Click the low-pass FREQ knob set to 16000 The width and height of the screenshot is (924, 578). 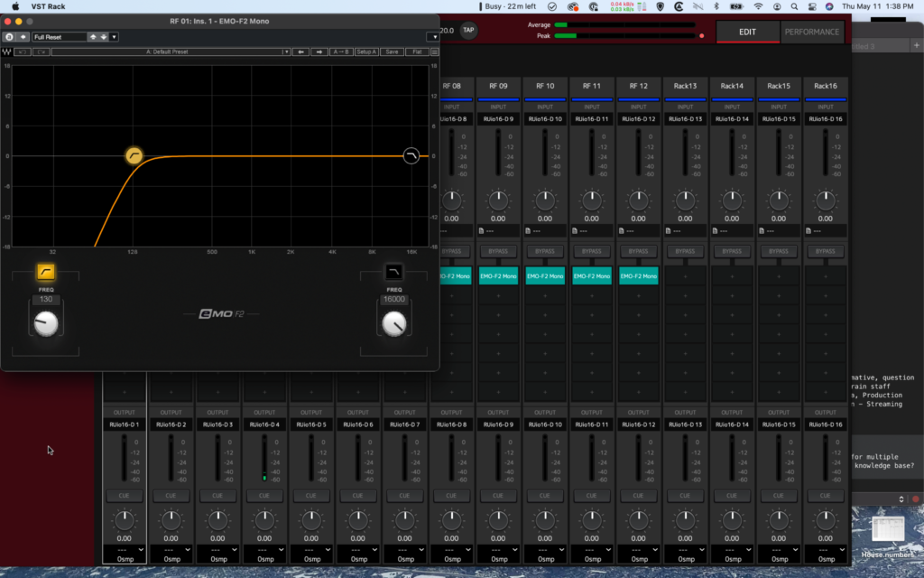tap(393, 324)
